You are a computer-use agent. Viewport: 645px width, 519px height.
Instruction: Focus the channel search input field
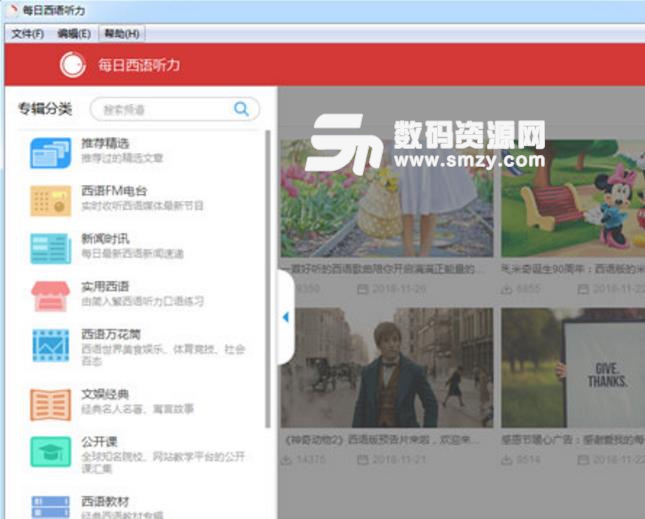(174, 109)
